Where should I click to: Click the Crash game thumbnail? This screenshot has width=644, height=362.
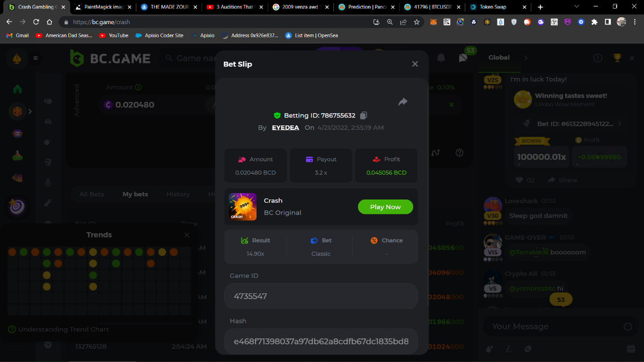point(243,206)
